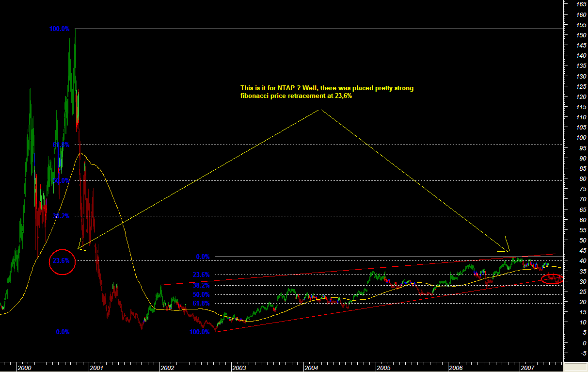Click the 2006 year label on time axis
This screenshot has height=372, width=588.
pos(456,368)
